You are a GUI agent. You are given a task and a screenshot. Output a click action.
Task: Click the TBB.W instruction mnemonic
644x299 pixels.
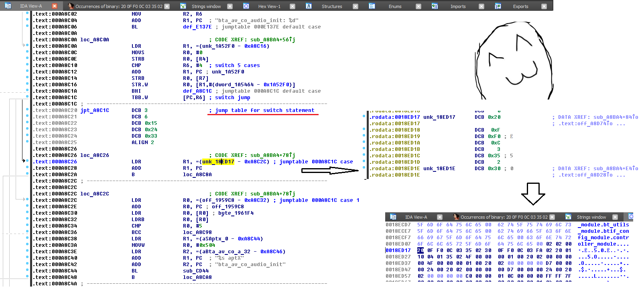click(140, 98)
